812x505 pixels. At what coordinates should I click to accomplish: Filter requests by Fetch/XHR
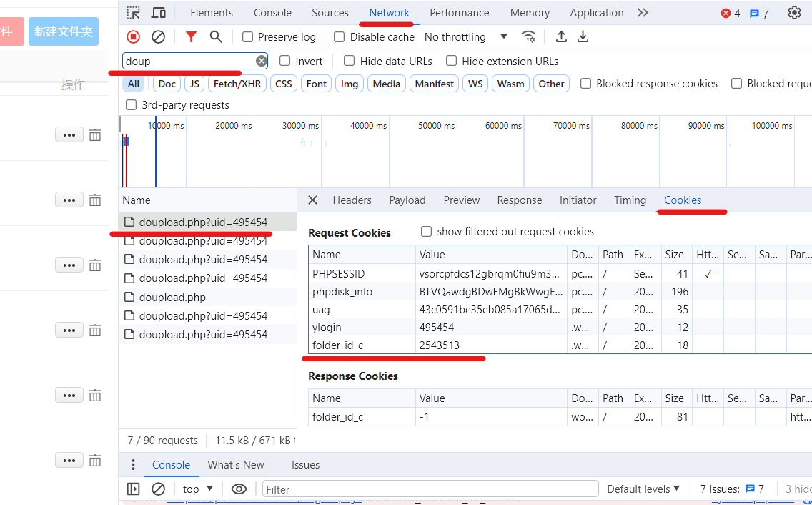(237, 84)
